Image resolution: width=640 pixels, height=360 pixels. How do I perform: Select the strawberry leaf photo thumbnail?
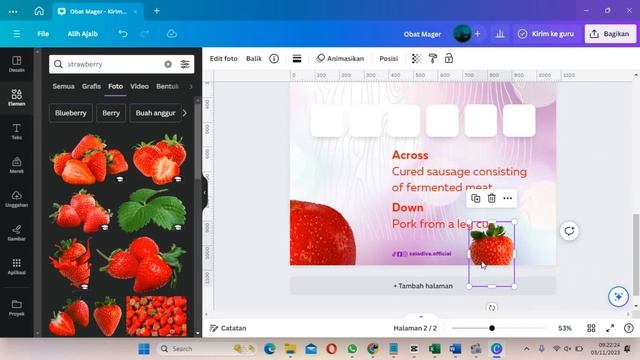(x=152, y=210)
